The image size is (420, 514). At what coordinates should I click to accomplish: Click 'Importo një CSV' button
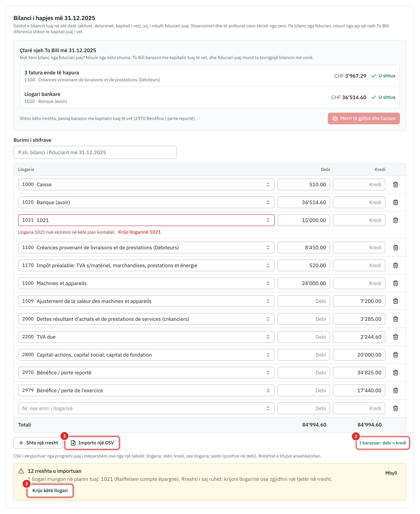pos(92,443)
